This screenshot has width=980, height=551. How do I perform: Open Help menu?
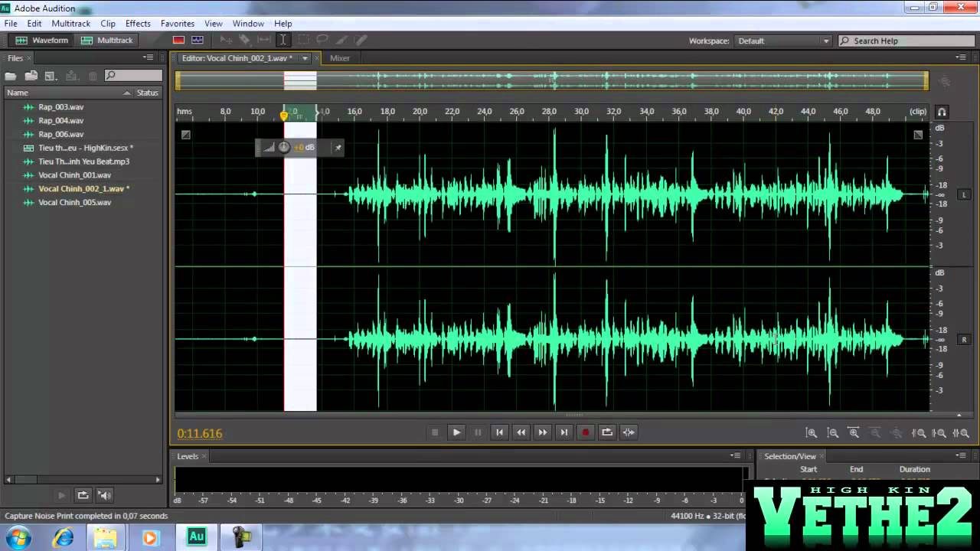[x=283, y=24]
